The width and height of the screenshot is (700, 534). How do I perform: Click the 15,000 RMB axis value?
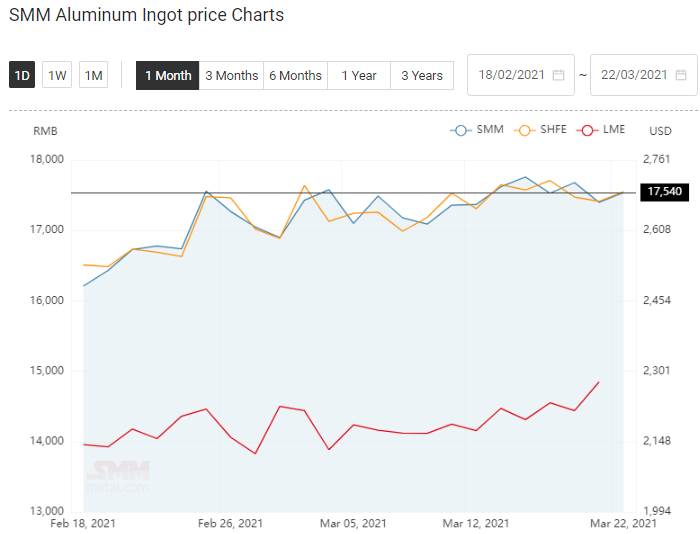coord(46,371)
